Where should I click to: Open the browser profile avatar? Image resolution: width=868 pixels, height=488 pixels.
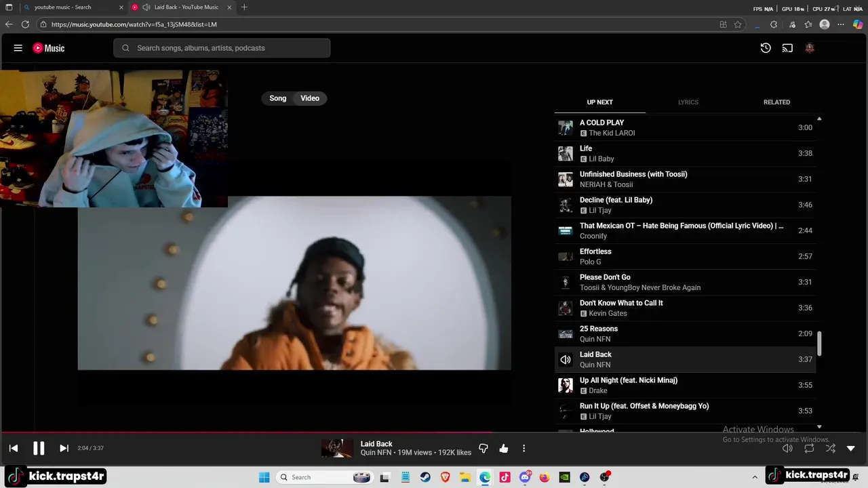click(825, 24)
